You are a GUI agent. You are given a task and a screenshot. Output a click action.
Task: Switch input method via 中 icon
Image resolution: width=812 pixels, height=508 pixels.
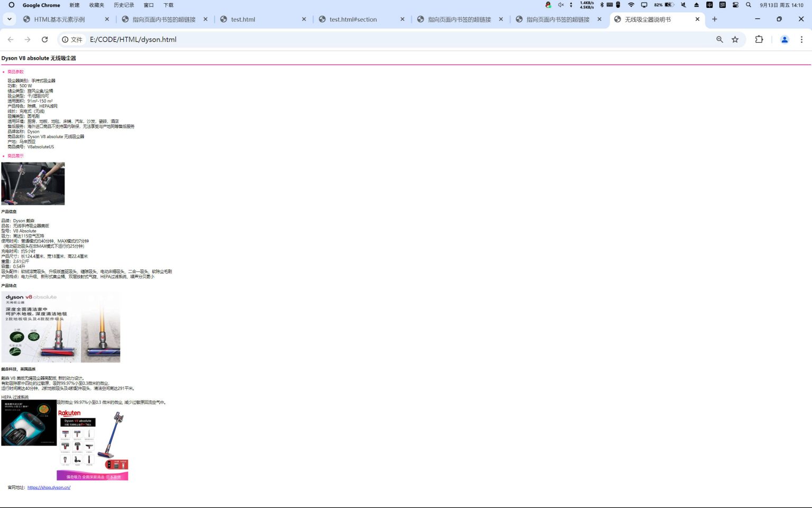pyautogui.click(x=709, y=5)
